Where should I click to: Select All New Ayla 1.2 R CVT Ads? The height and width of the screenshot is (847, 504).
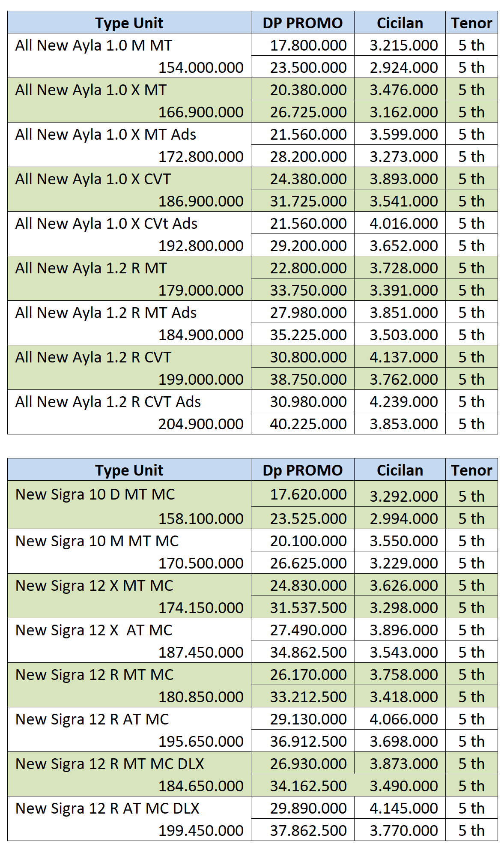108,401
